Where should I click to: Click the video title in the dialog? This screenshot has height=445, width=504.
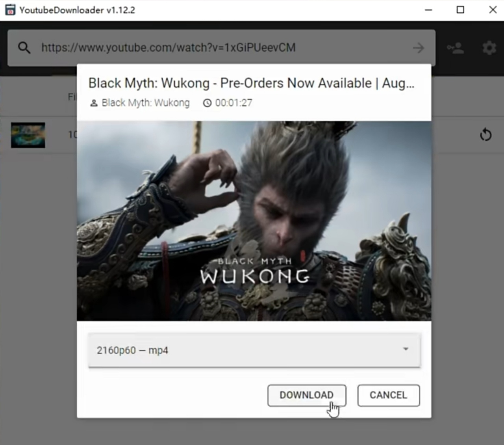pyautogui.click(x=251, y=83)
